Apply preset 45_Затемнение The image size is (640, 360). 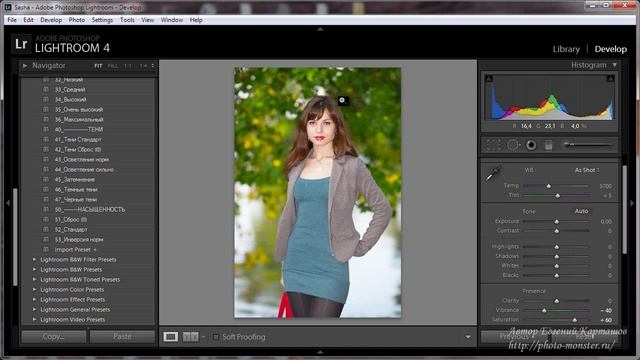75,179
